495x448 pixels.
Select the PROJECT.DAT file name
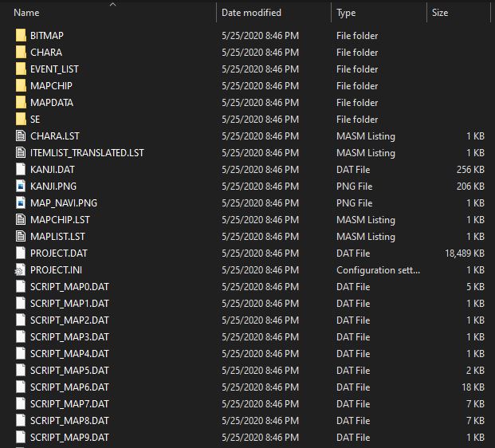tap(64, 253)
